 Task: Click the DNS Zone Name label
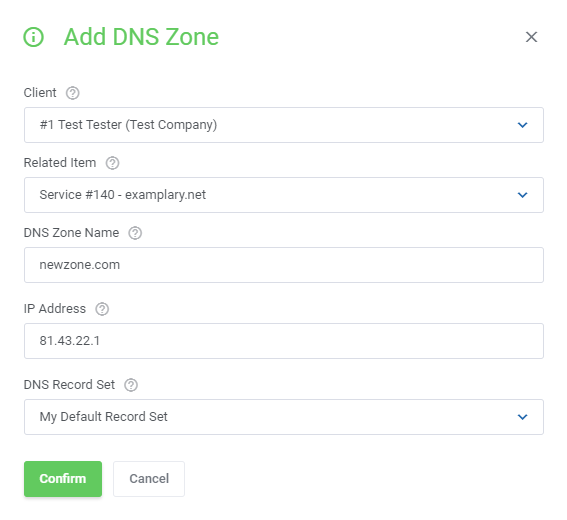pos(71,233)
